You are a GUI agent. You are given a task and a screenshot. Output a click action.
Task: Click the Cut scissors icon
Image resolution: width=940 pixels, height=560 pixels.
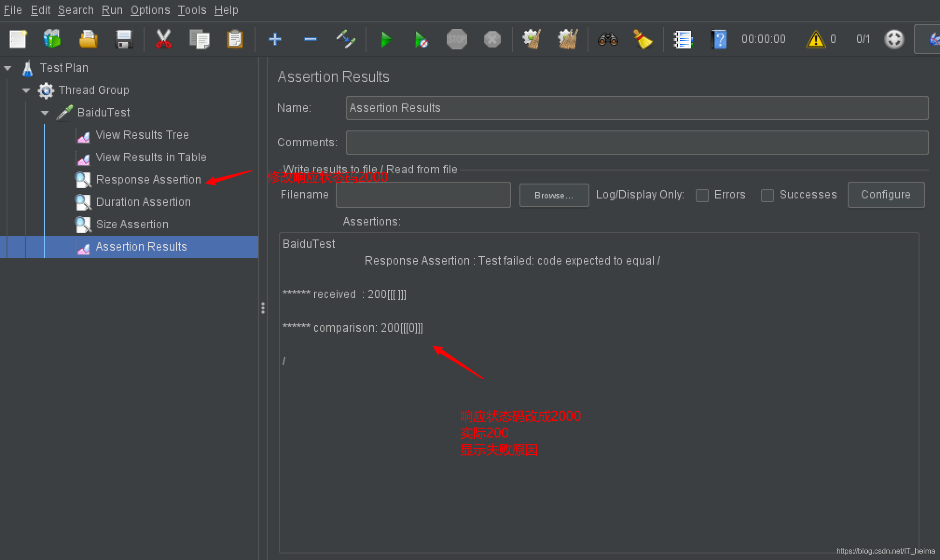pos(163,39)
